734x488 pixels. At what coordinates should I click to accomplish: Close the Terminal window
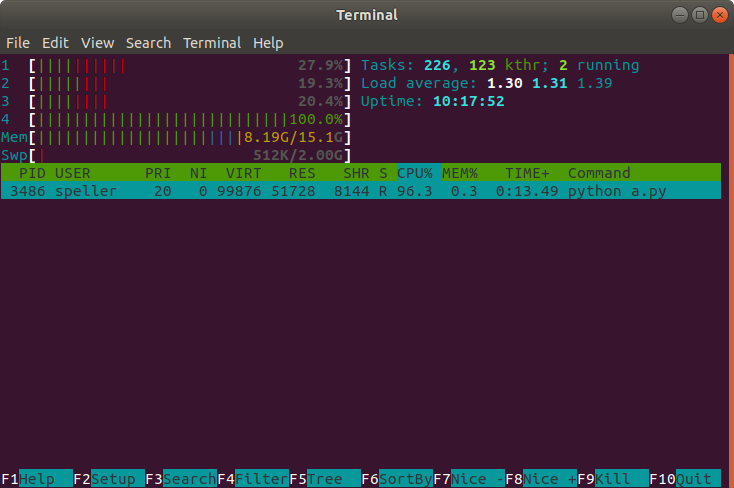(x=719, y=15)
